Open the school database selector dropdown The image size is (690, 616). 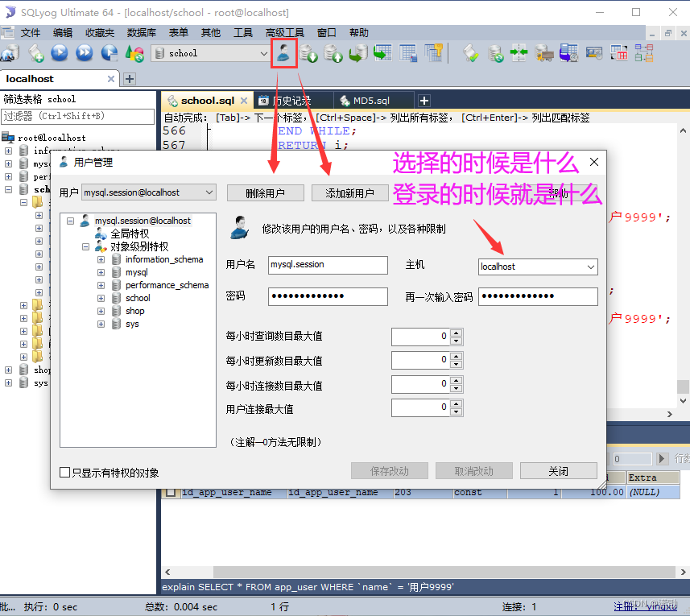coord(211,53)
